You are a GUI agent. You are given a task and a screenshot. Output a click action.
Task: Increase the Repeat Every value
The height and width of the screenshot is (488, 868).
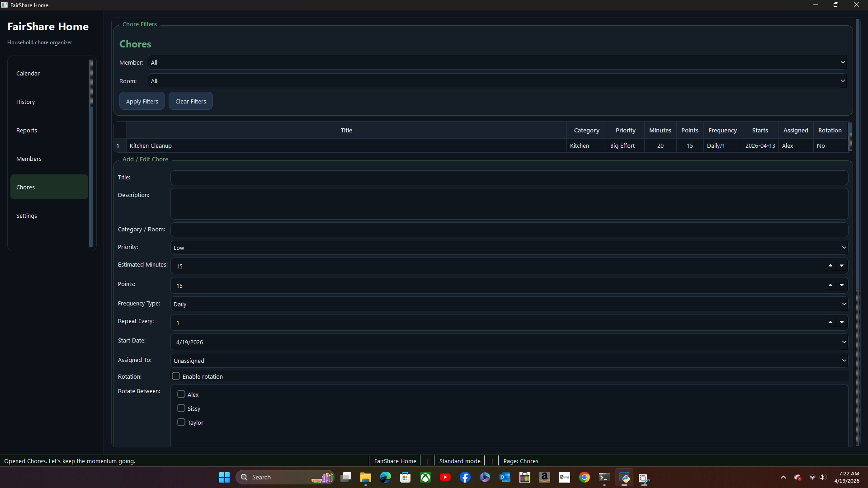(831, 322)
